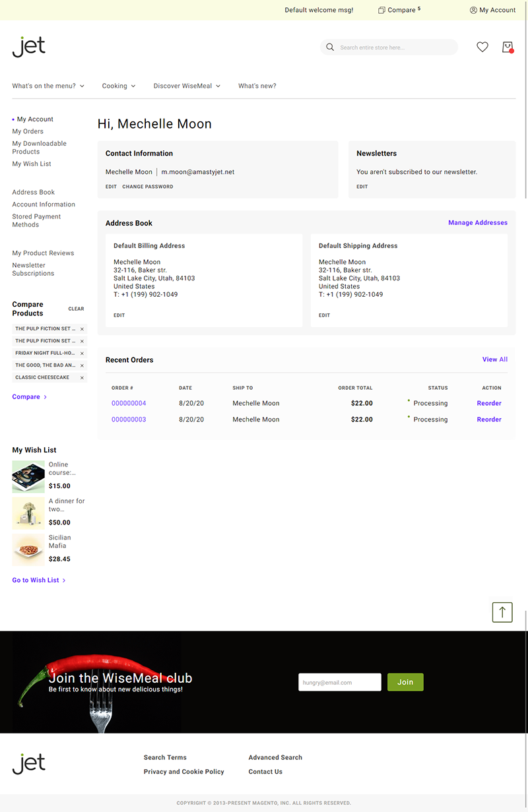View All recent orders

(495, 359)
